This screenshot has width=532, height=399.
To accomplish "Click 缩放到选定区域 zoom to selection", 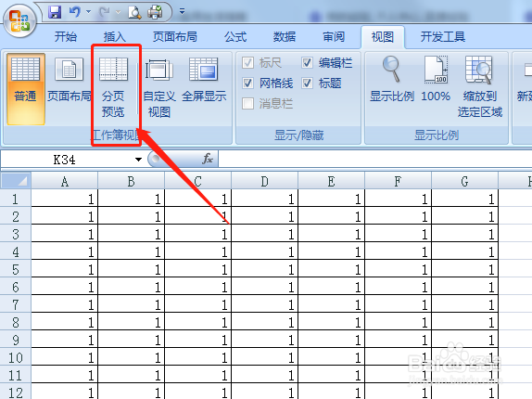I will 480,87.
